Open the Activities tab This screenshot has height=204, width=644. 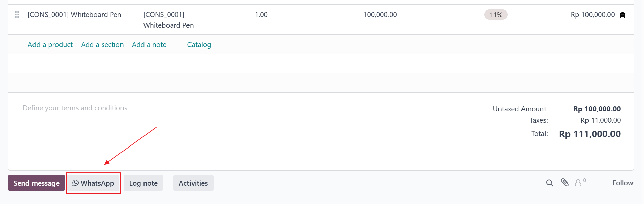(x=193, y=183)
